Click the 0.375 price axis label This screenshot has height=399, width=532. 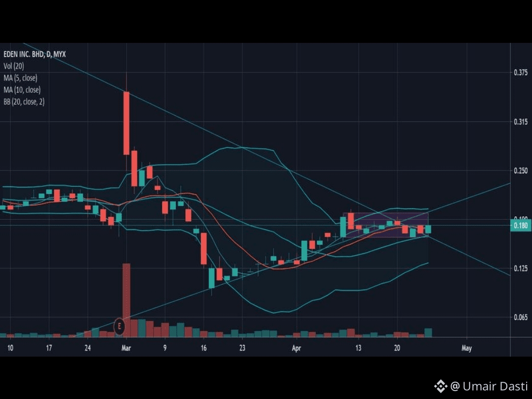(521, 72)
